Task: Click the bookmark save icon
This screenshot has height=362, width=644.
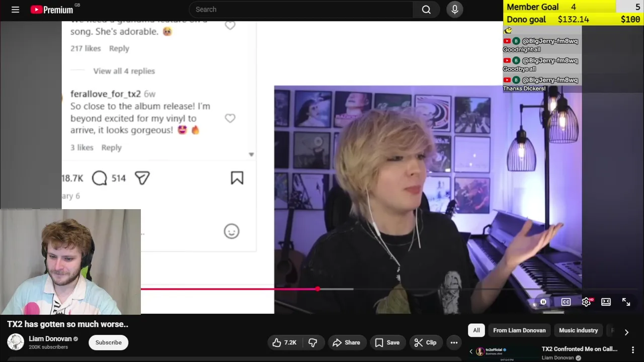Action: click(237, 178)
